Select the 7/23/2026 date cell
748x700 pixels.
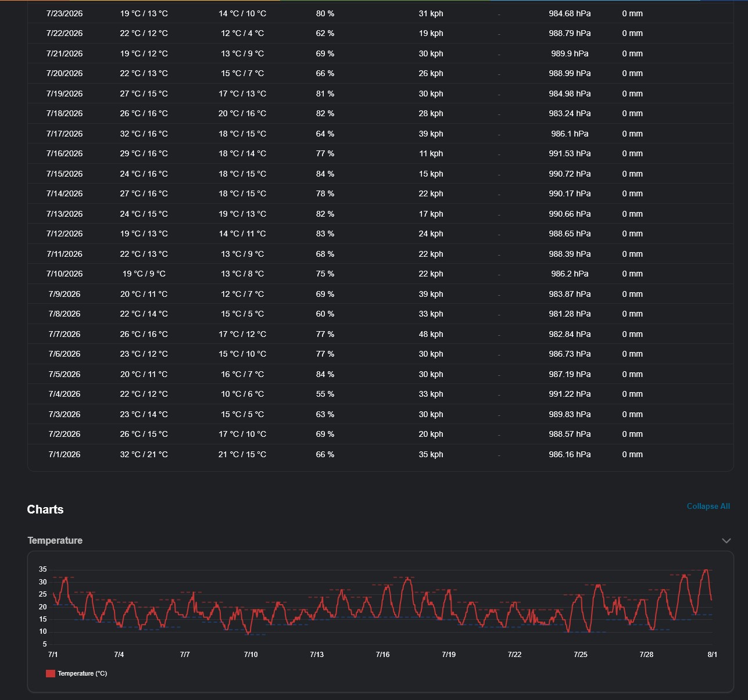coord(65,13)
